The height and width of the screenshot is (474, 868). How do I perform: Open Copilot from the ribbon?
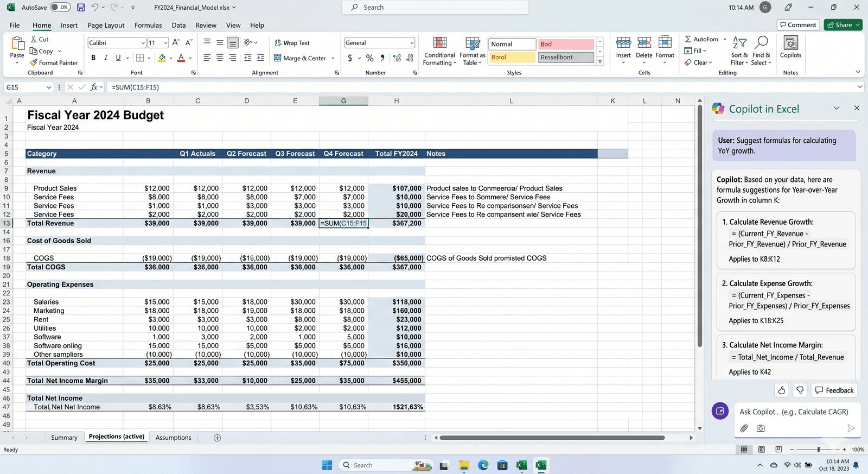click(791, 47)
